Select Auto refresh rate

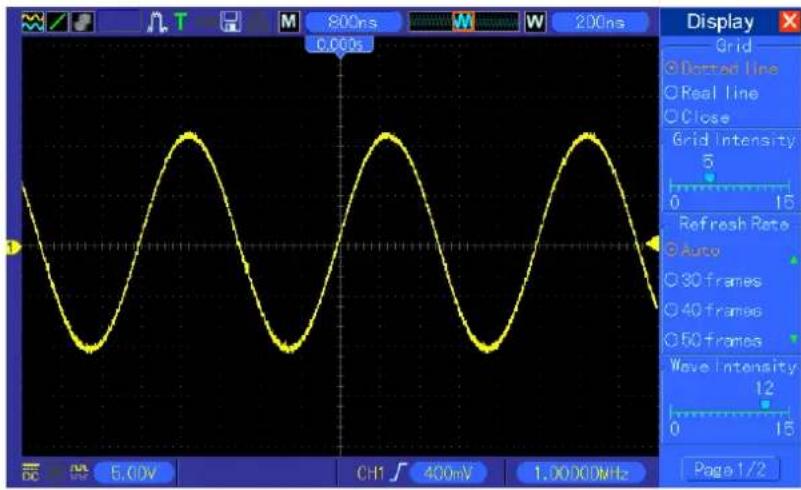693,250
